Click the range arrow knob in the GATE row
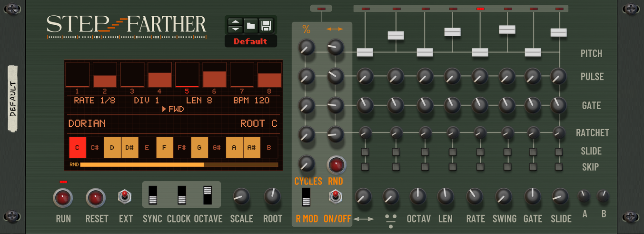Screen dimensions: 644x234 tap(336, 105)
